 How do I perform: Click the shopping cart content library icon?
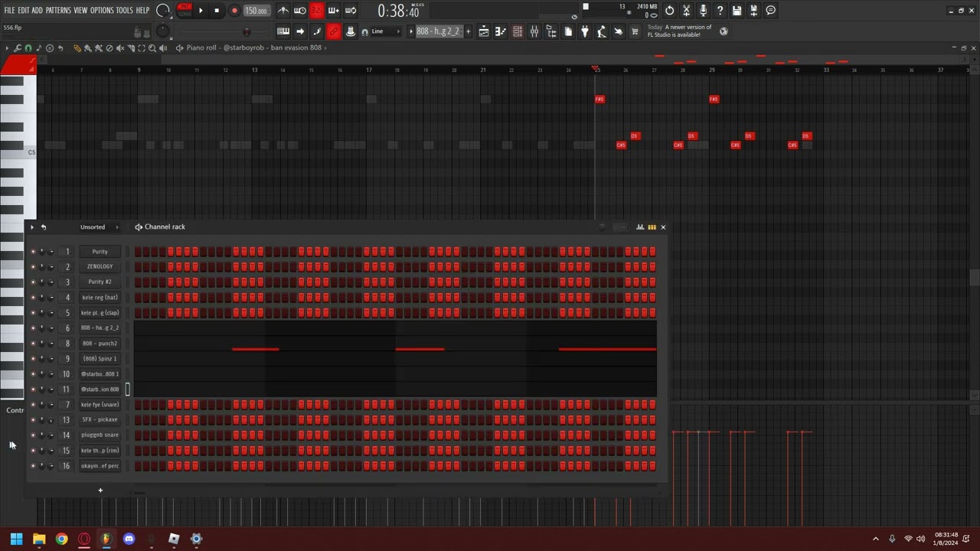tap(635, 31)
